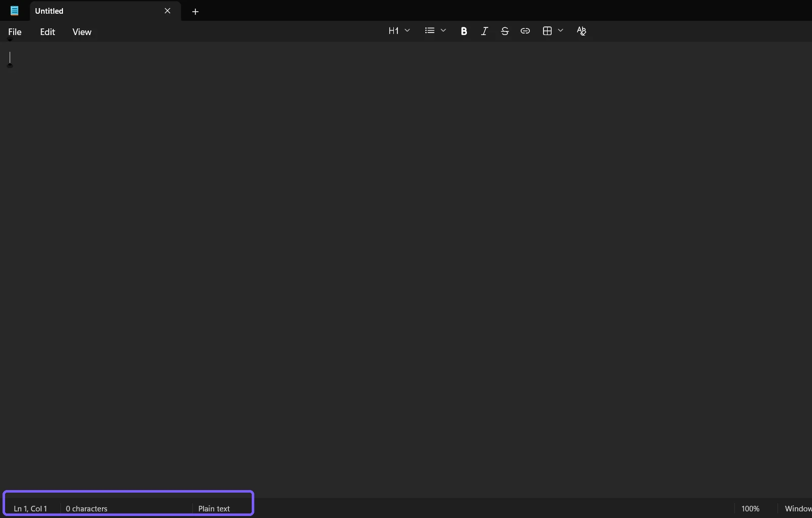Insert a bulleted list
The height and width of the screenshot is (518, 812).
click(x=430, y=30)
